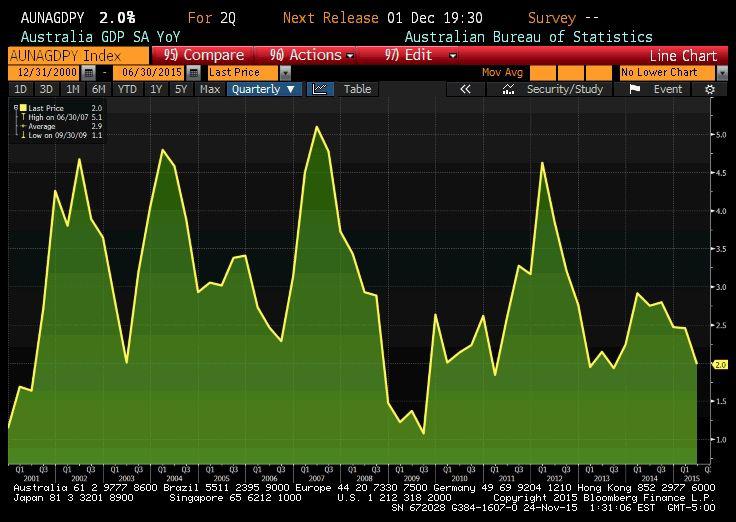Expand the legend box toggle icon

coord(15,107)
